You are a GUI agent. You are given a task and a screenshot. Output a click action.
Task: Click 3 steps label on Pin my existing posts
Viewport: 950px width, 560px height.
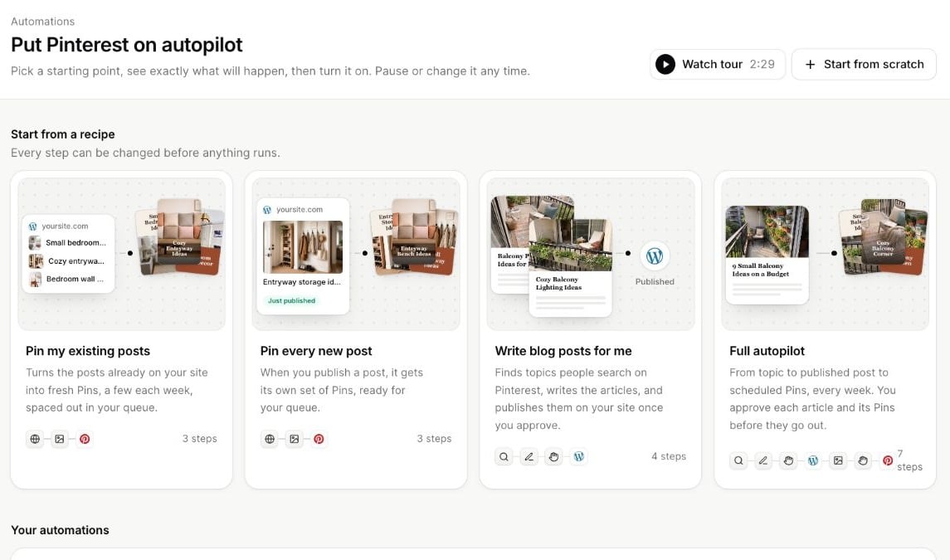coord(199,439)
